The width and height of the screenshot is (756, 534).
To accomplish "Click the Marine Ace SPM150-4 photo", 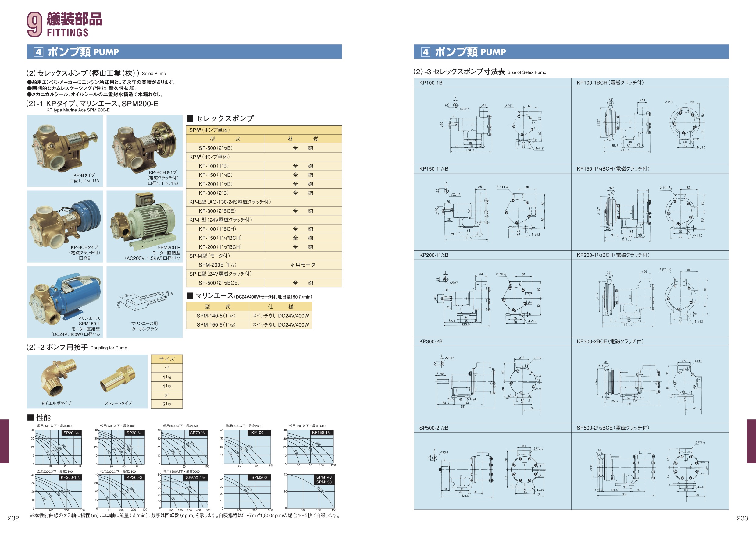I will [65, 302].
